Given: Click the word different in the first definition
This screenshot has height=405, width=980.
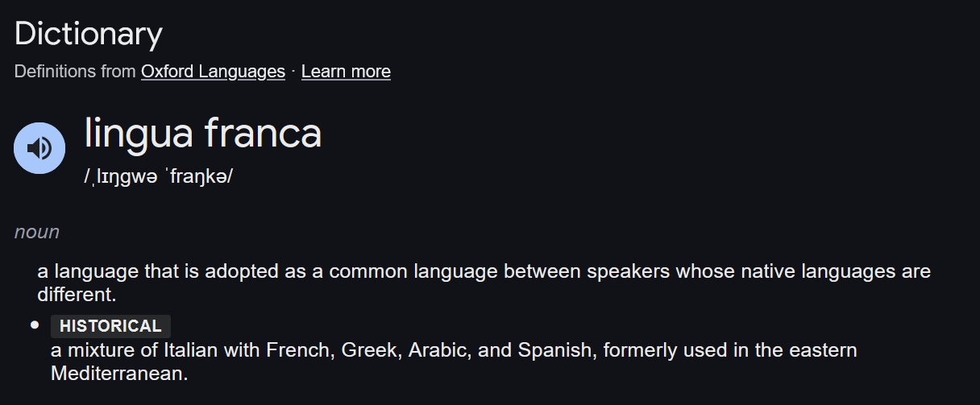Looking at the screenshot, I should 77,295.
